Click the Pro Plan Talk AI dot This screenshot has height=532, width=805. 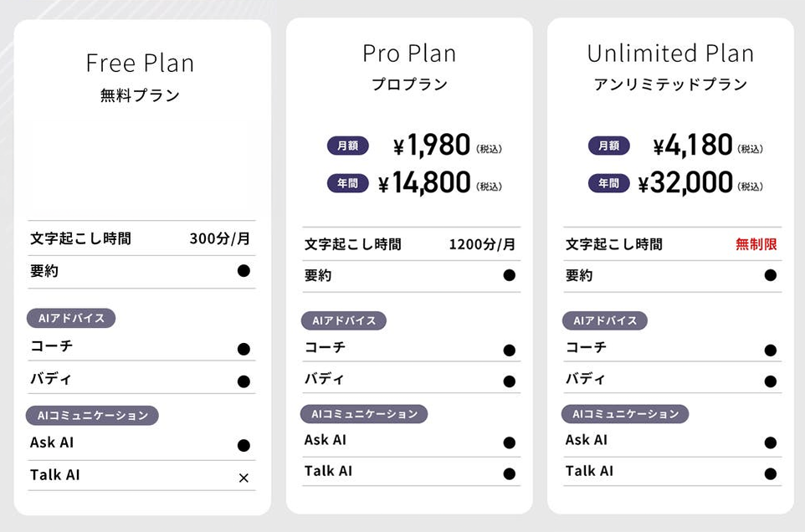tap(509, 473)
